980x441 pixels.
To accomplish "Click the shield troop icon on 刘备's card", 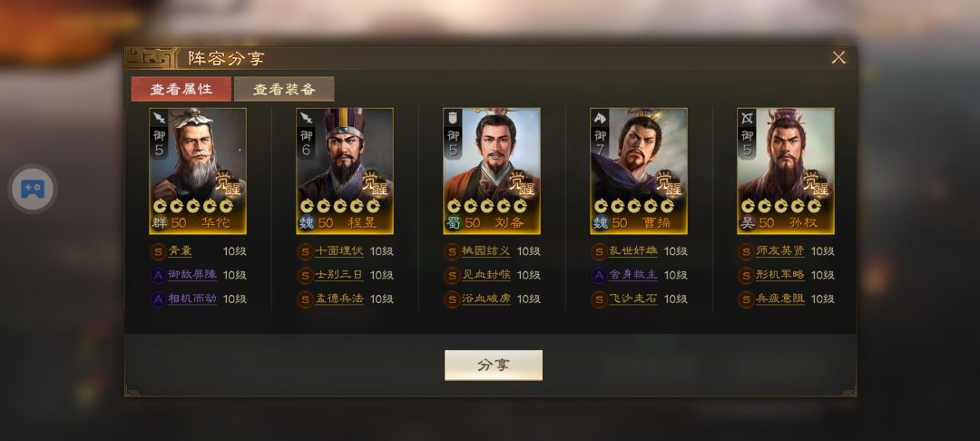I will [x=453, y=118].
